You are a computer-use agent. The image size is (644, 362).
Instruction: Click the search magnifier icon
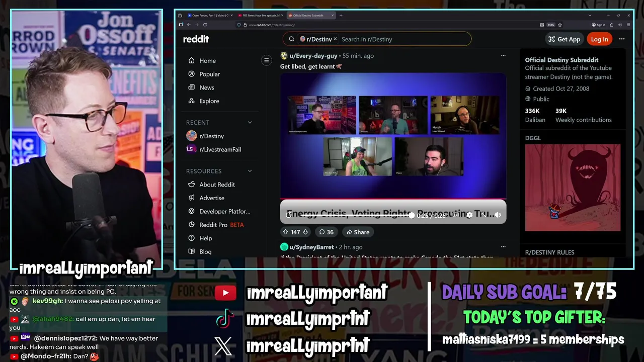[x=291, y=39]
